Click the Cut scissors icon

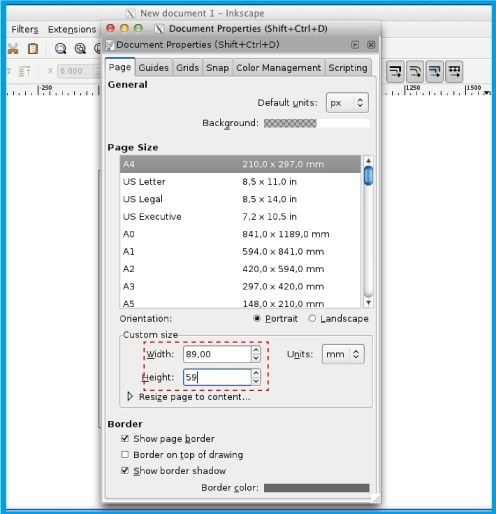tap(13, 49)
